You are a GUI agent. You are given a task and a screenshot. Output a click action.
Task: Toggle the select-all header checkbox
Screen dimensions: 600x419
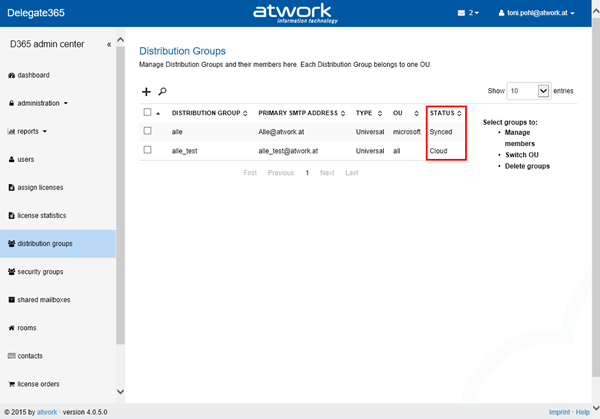(147, 112)
